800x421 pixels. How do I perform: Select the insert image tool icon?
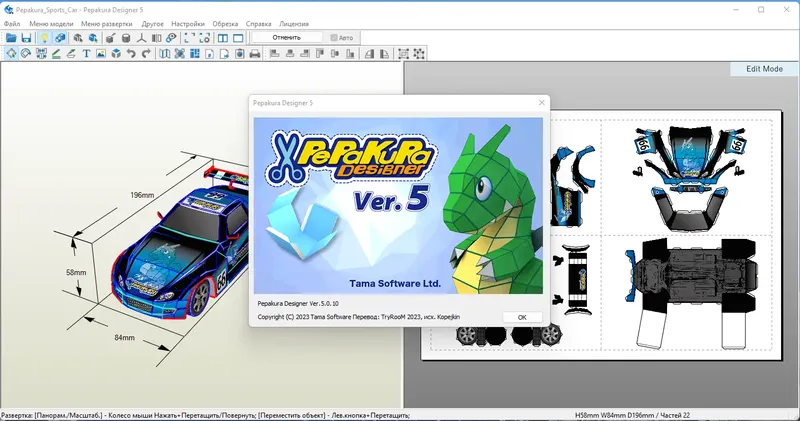[101, 54]
